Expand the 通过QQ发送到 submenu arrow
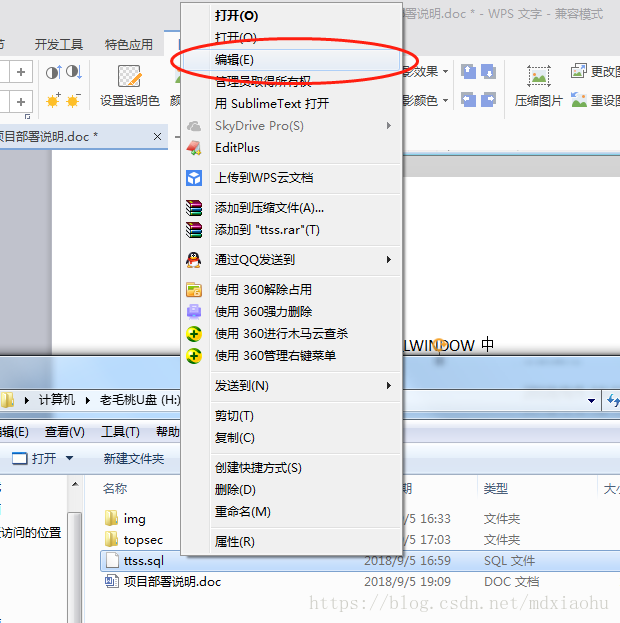The height and width of the screenshot is (623, 620). pos(389,260)
